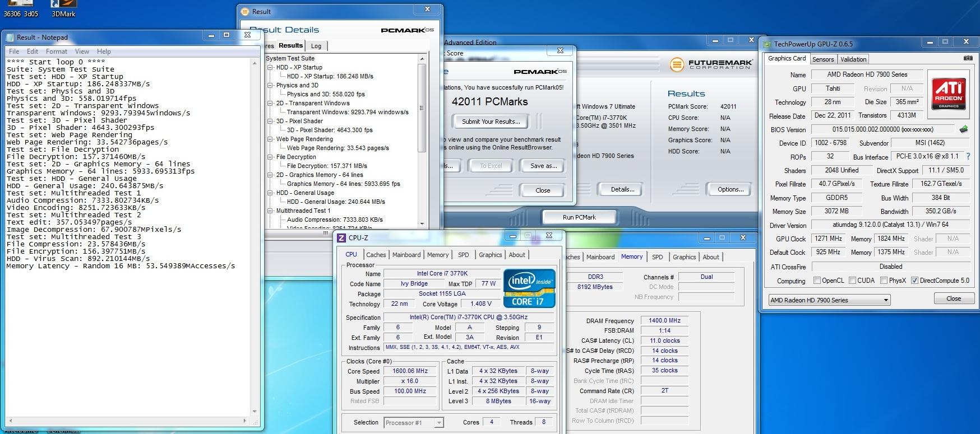The image size is (980, 434).
Task: Click the GPU-Z title bar icon
Action: (x=767, y=44)
